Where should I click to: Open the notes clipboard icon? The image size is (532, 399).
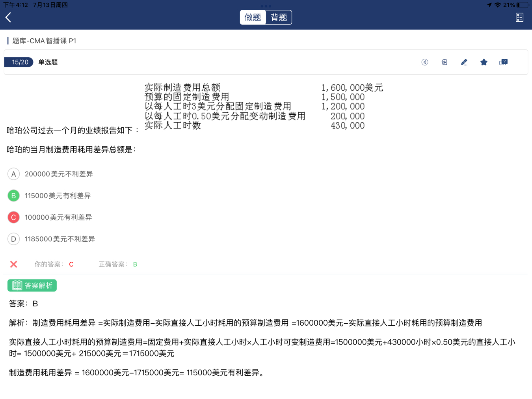coord(444,62)
